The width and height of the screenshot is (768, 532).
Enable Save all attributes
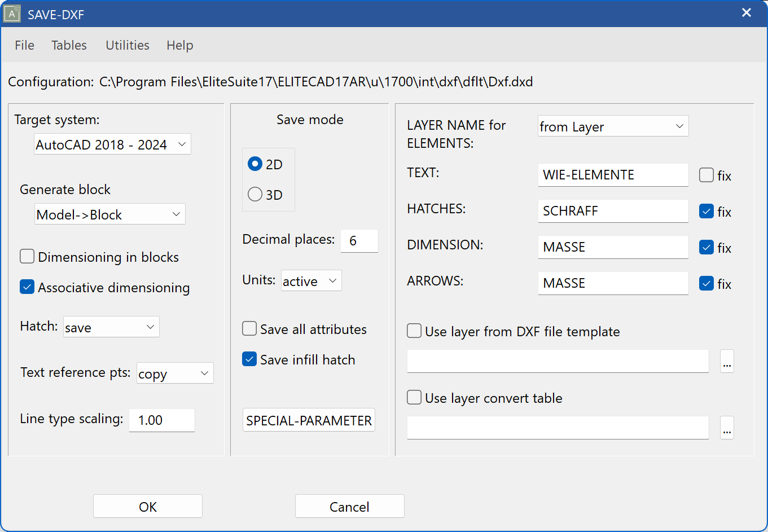pyautogui.click(x=249, y=328)
